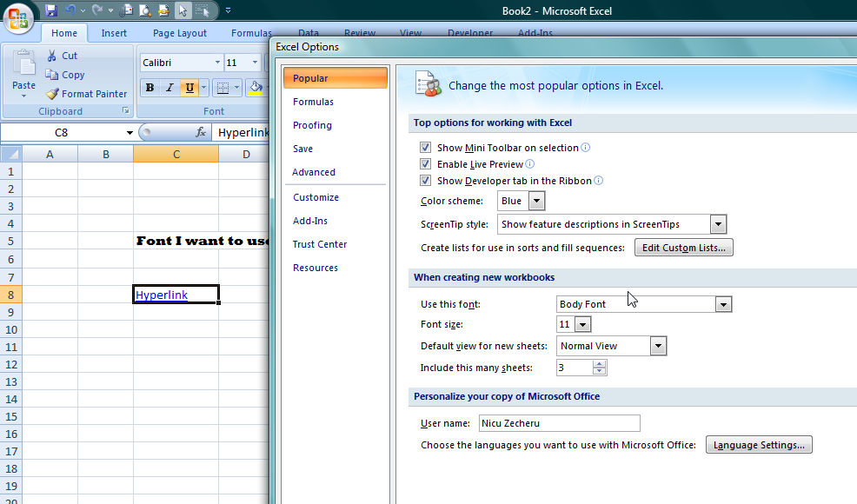Open the Borders dropdown arrow
The height and width of the screenshot is (504, 857).
[x=236, y=88]
